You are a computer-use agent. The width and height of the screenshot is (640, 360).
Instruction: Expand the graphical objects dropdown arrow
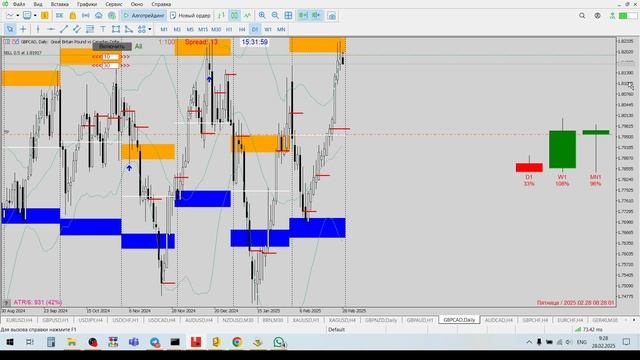(150, 29)
